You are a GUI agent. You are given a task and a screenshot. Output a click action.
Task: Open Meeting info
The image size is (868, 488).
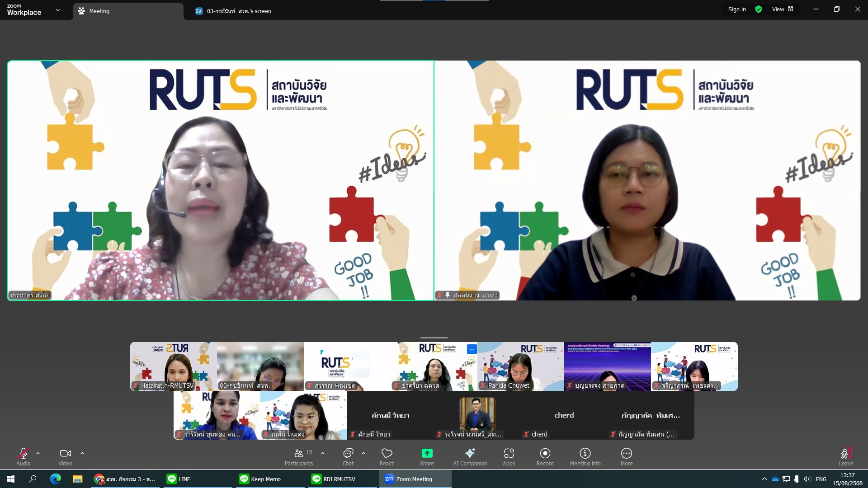point(585,456)
